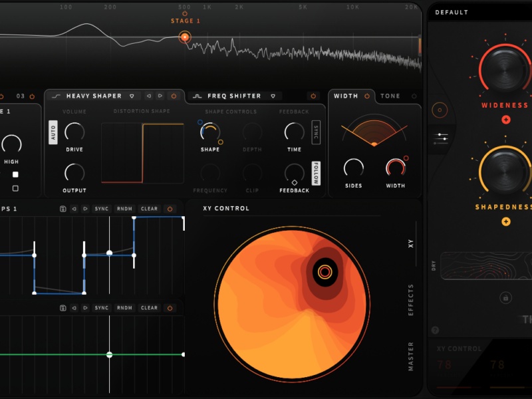Viewport: 532px width, 399px height.
Task: Click the red plus button under Wideness
Action: click(506, 120)
